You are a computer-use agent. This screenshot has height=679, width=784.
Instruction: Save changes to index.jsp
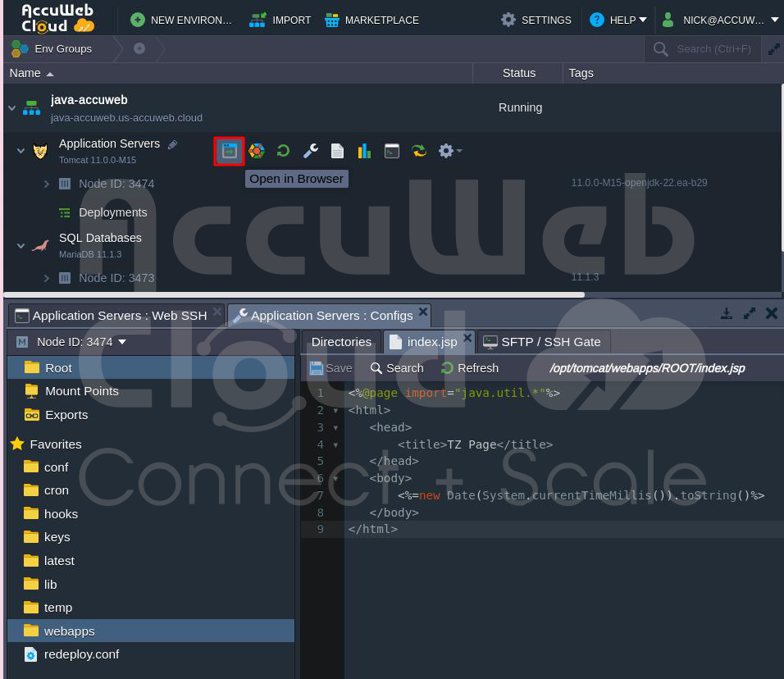[x=330, y=367]
